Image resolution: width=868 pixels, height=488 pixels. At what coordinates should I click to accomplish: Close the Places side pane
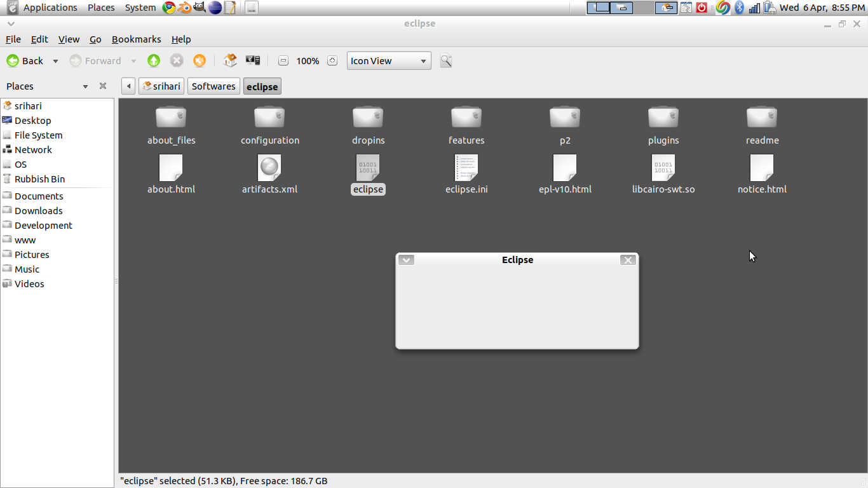[103, 86]
